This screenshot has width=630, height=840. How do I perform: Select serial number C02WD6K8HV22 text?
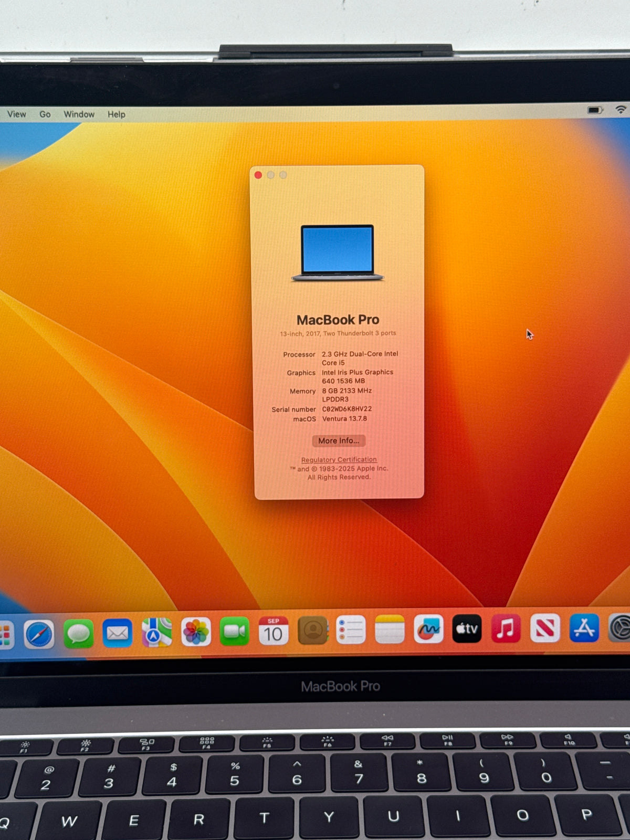click(x=347, y=409)
